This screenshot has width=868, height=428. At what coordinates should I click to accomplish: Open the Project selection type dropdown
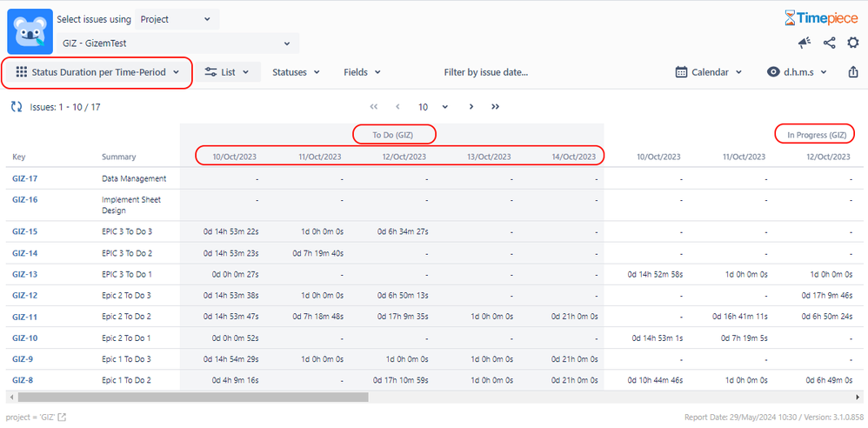tap(177, 19)
